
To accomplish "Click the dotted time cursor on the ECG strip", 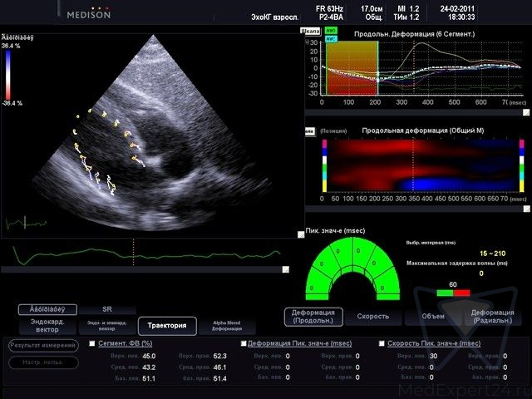I will click(133, 252).
